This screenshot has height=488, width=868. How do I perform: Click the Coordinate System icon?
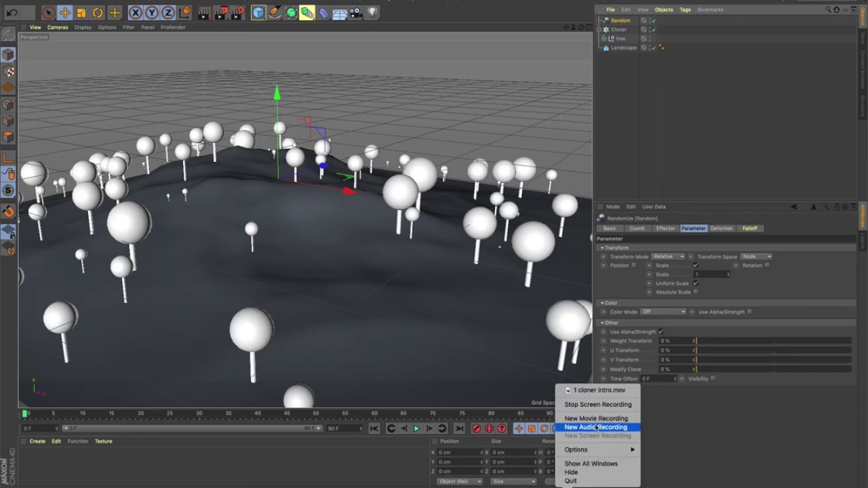(x=184, y=12)
